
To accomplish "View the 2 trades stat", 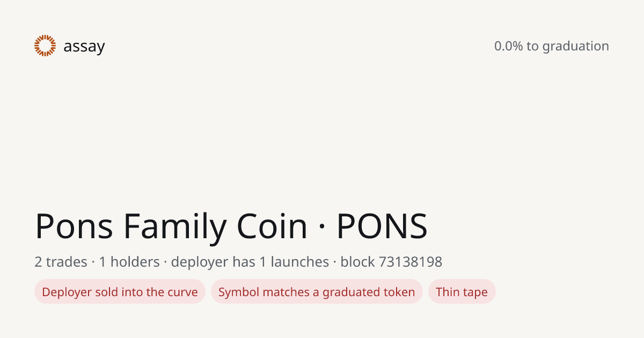I will click(61, 262).
